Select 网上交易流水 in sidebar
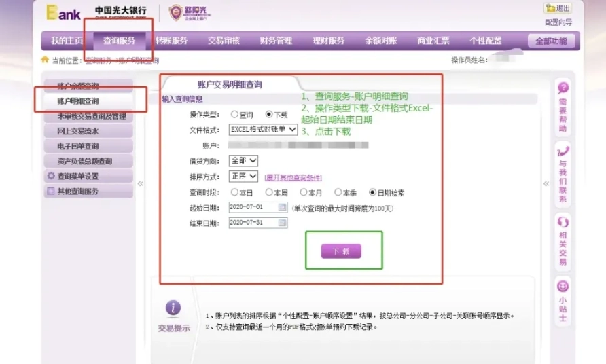The width and height of the screenshot is (606, 364). pyautogui.click(x=89, y=131)
